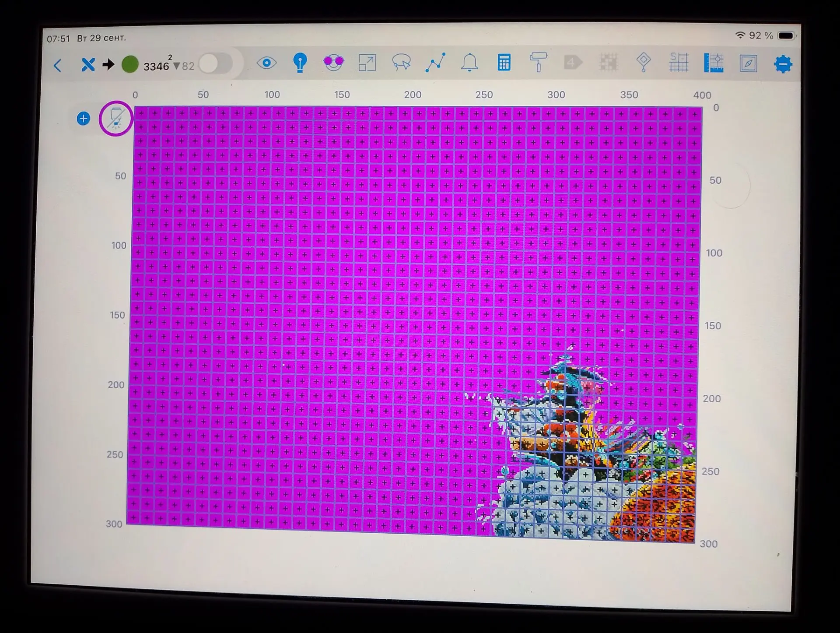Open the grid settings icon
The height and width of the screenshot is (633, 840).
[x=679, y=63]
